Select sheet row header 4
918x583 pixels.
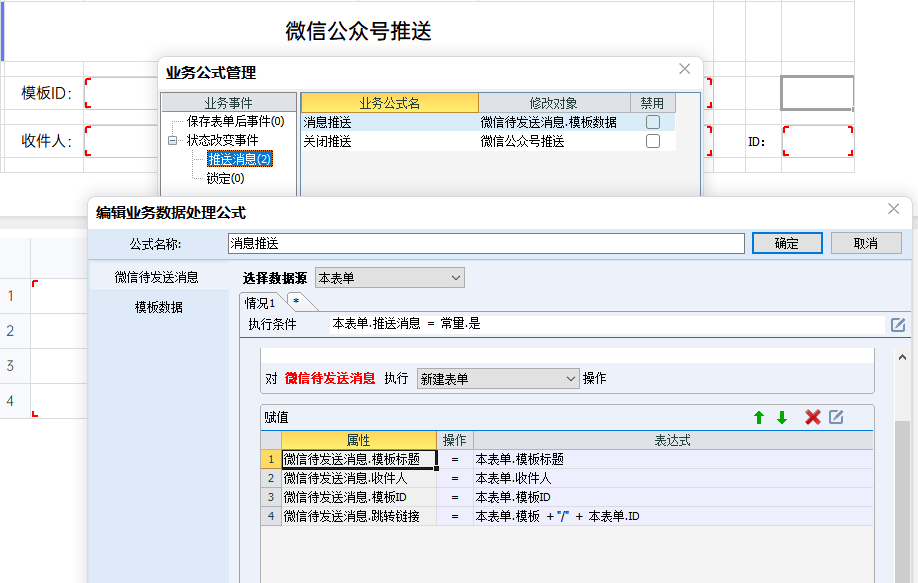pyautogui.click(x=11, y=401)
